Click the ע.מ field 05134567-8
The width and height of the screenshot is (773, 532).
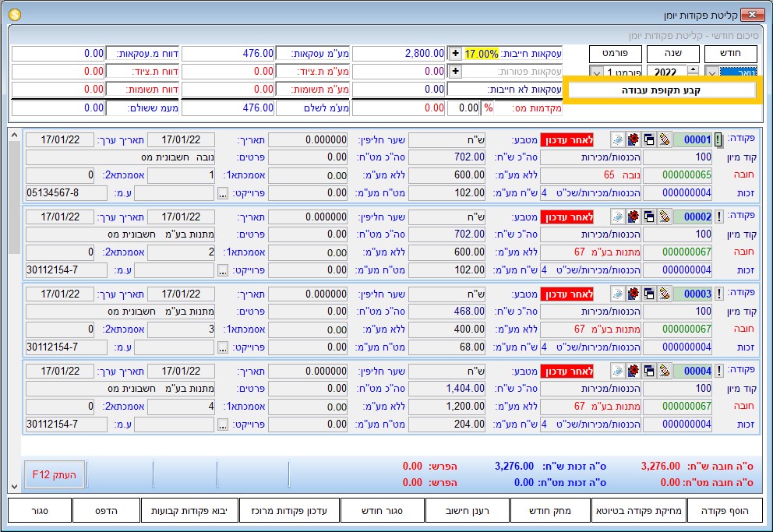point(66,192)
